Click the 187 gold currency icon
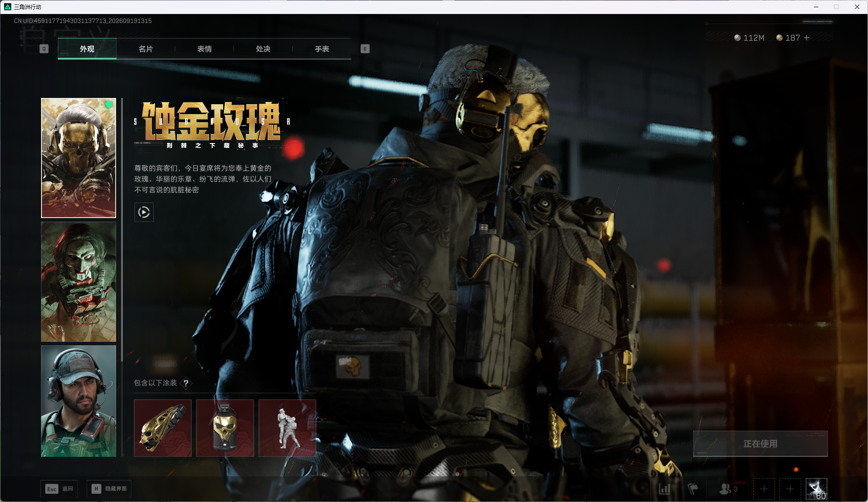 pos(779,38)
